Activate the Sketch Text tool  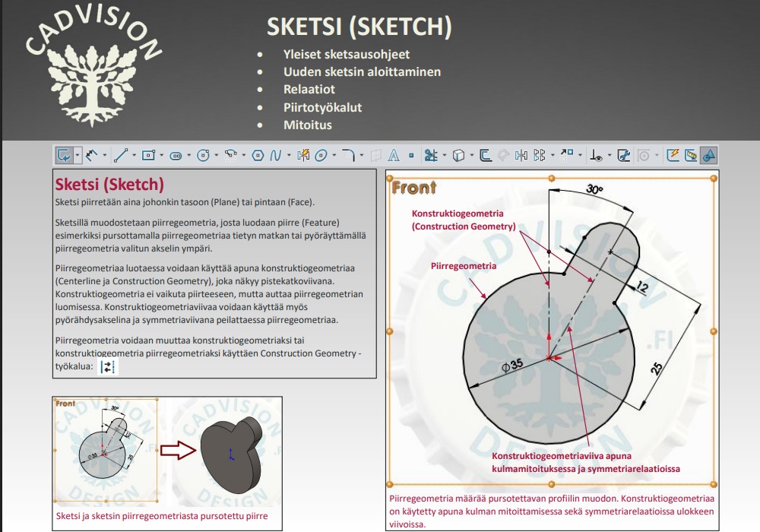pyautogui.click(x=394, y=155)
